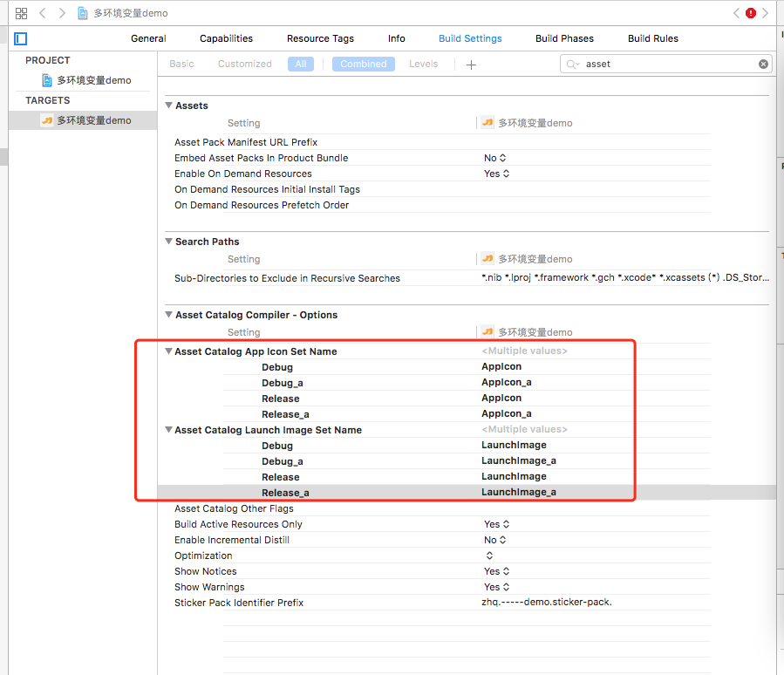Click the project icon under PROJECT
The image size is (784, 675).
coord(46,80)
